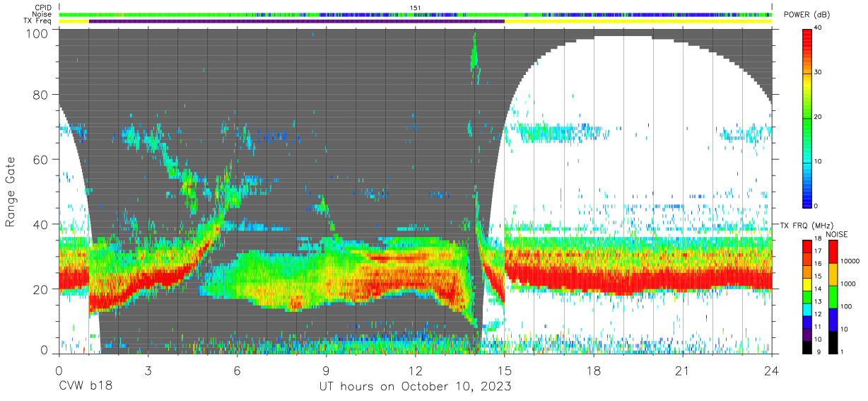This screenshot has height=401, width=868.
Task: Click the black bottom swatch of NOISE legend
Action: click(833, 341)
